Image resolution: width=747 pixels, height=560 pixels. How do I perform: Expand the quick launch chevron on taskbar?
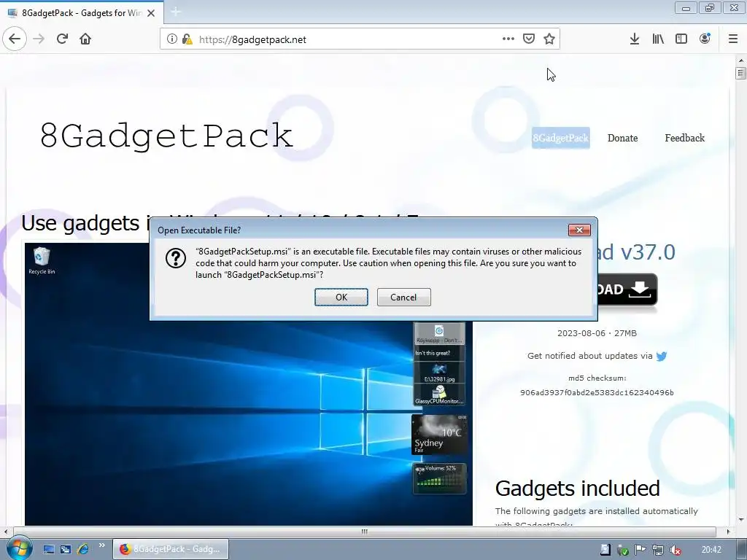pyautogui.click(x=101, y=545)
